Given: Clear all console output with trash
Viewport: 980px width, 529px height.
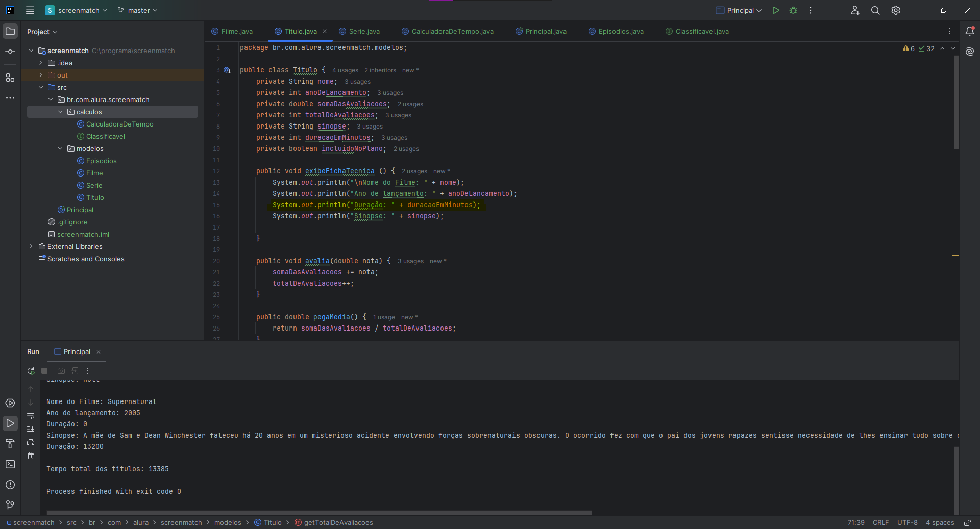Looking at the screenshot, I should [x=31, y=456].
